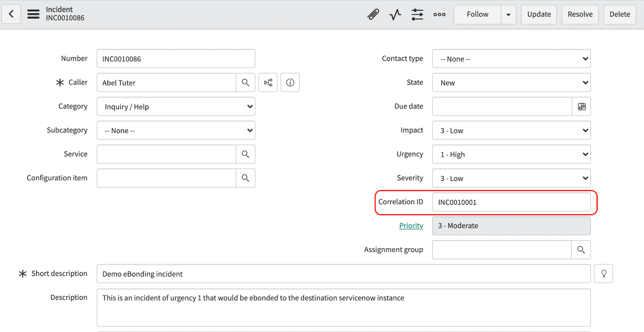Show suggestions for the Short description
Image resolution: width=644 pixels, height=332 pixels.
pos(604,274)
